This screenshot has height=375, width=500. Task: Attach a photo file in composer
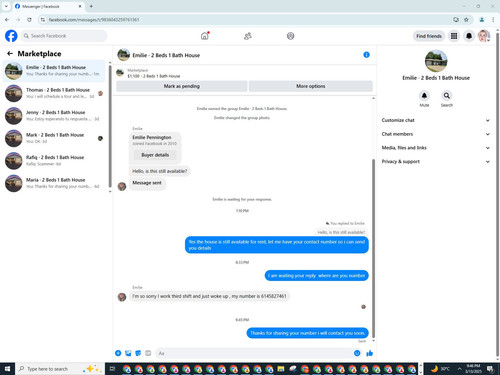(x=128, y=353)
